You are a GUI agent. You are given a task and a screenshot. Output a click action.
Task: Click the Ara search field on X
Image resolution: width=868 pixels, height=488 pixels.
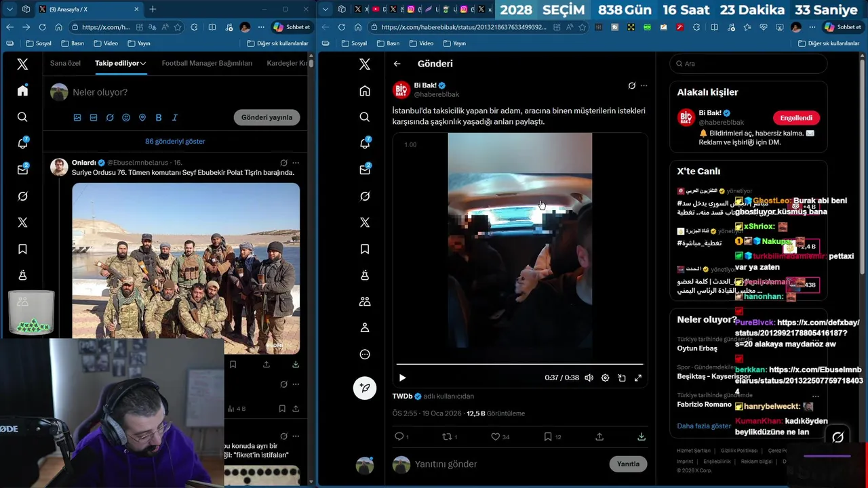click(x=749, y=64)
